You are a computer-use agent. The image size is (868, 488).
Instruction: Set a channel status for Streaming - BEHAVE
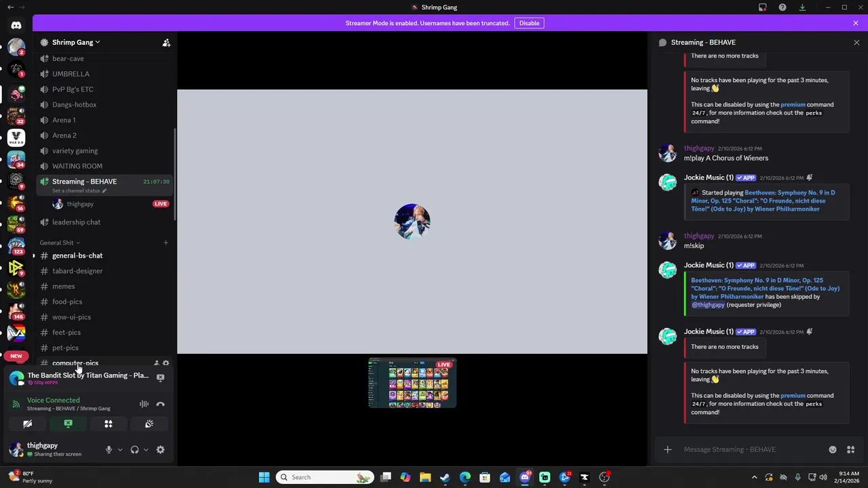point(79,190)
